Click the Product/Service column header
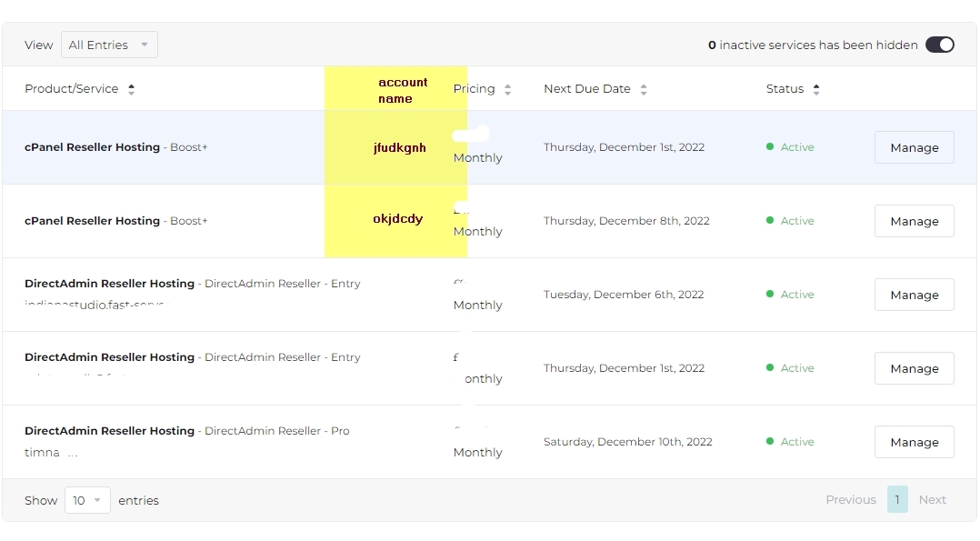The image size is (980, 541). coord(72,89)
